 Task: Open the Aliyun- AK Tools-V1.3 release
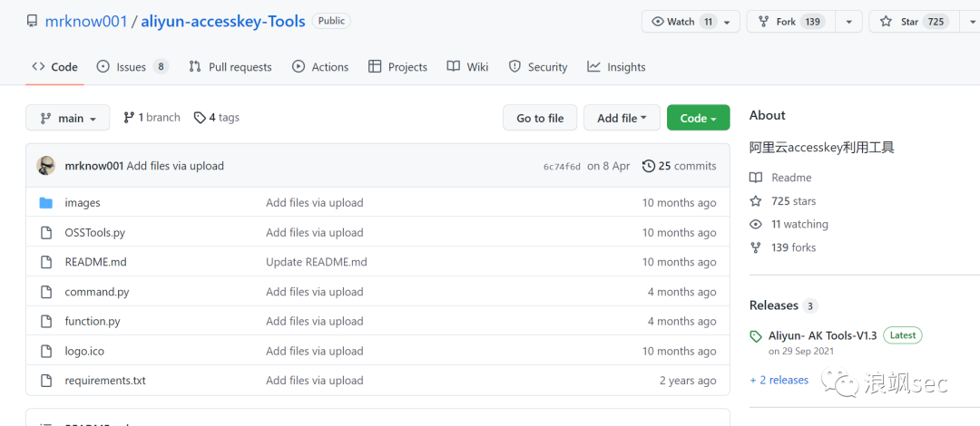(x=822, y=335)
